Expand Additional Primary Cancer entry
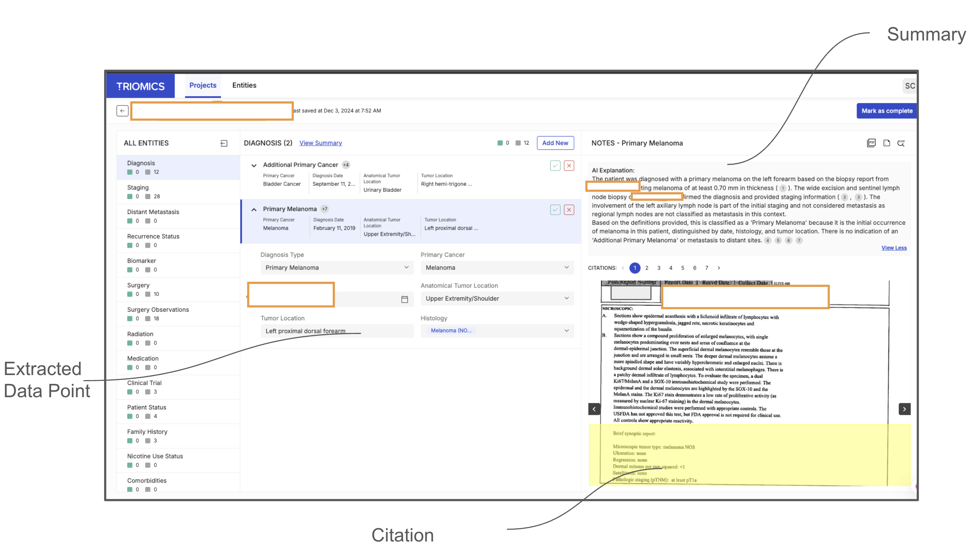 [254, 165]
